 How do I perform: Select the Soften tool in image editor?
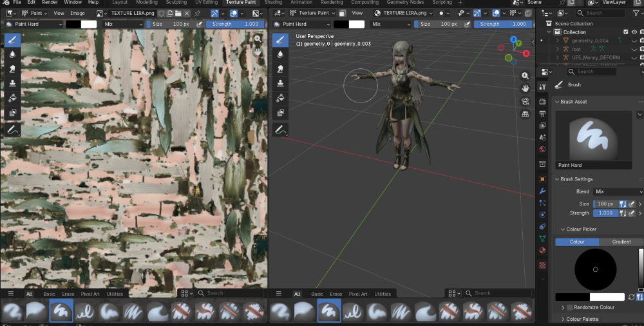click(x=12, y=54)
